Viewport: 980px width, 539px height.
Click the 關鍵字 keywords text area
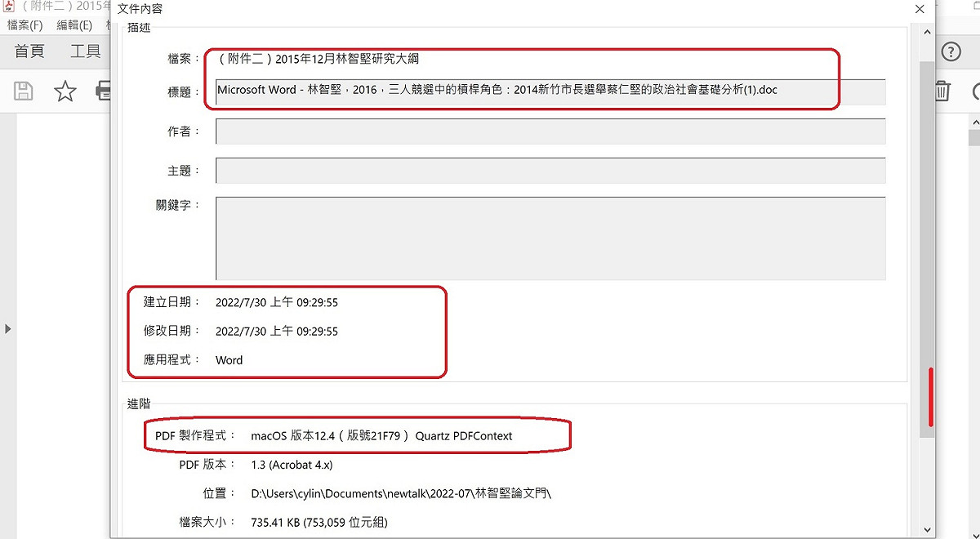coord(550,238)
